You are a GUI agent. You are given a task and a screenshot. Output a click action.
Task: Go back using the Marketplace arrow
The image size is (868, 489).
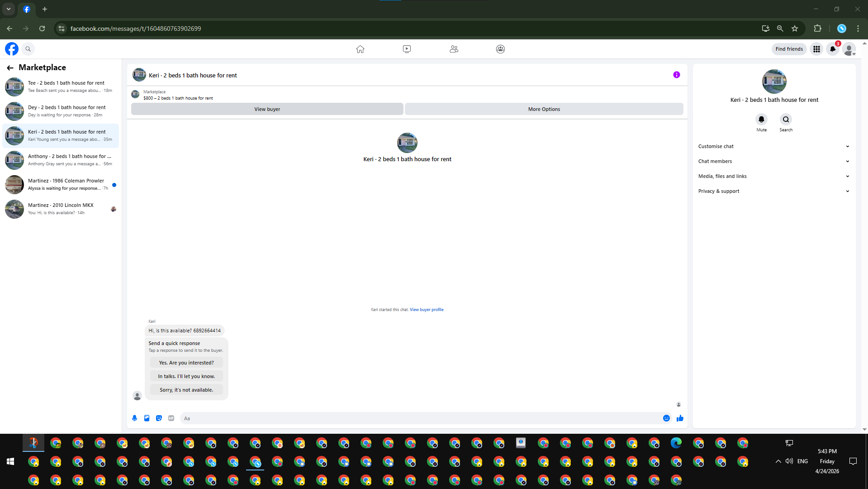click(x=10, y=67)
